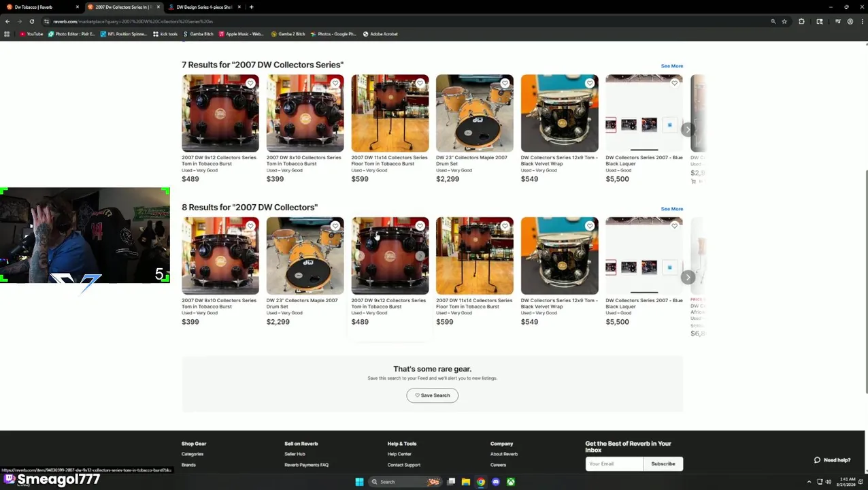The height and width of the screenshot is (490, 868).
Task: Open Discord from the taskbar
Action: tap(495, 482)
